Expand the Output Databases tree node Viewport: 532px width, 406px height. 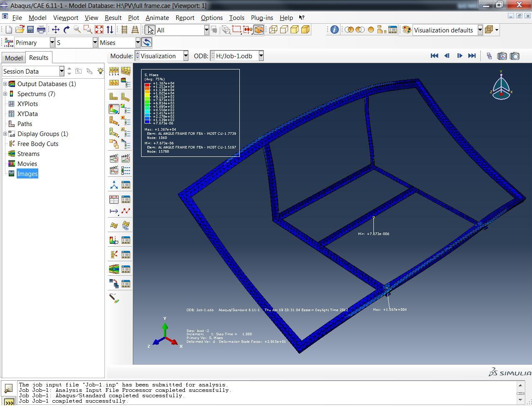5,84
